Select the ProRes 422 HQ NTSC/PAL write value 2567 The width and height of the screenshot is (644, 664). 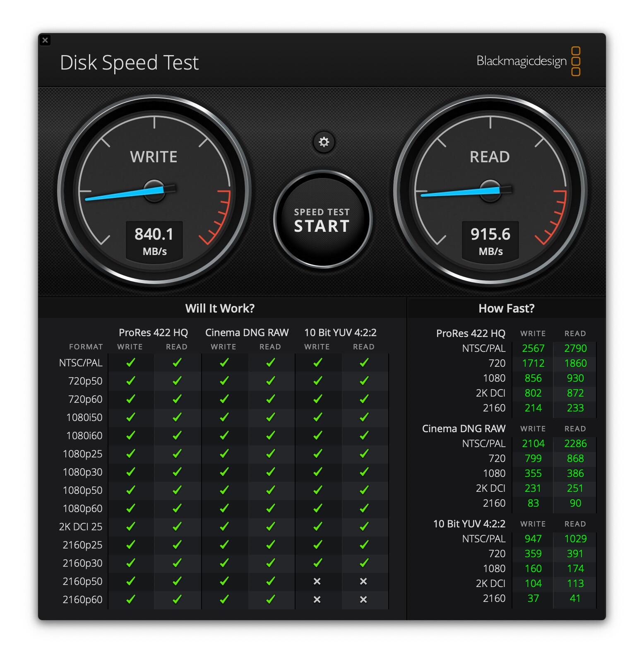click(533, 349)
